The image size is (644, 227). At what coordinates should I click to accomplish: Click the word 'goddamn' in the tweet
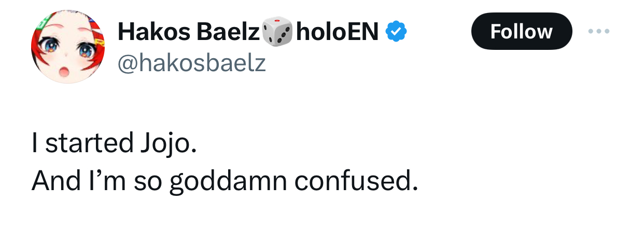tap(228, 180)
